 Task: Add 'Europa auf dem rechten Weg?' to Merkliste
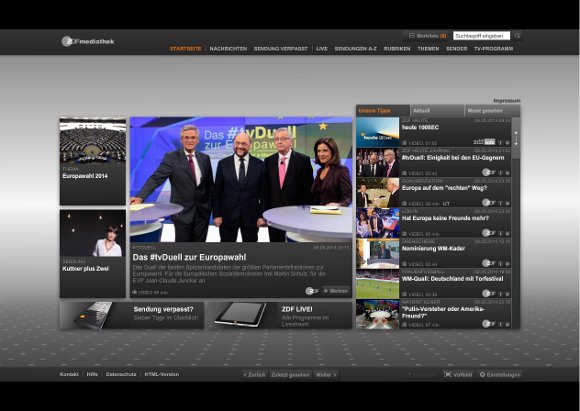(507, 203)
